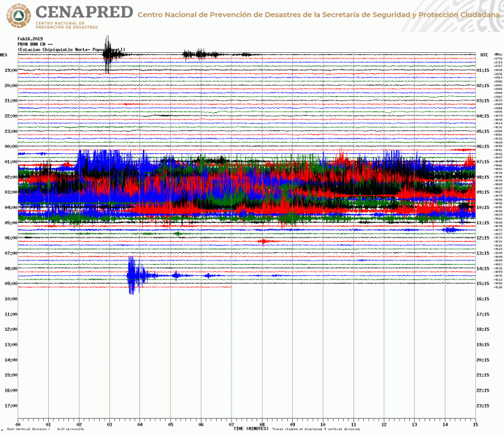Image resolution: width=504 pixels, height=434 pixels.
Task: Click minute 08 on the bottom axis
Action: (x=261, y=423)
